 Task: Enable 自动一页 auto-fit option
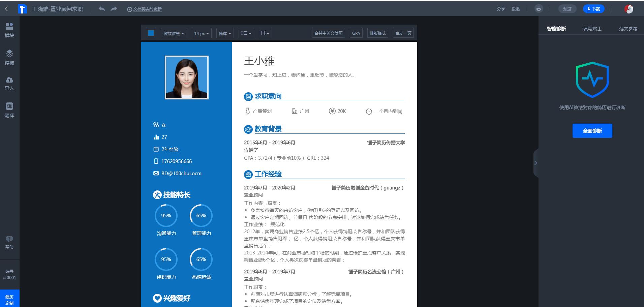(403, 33)
